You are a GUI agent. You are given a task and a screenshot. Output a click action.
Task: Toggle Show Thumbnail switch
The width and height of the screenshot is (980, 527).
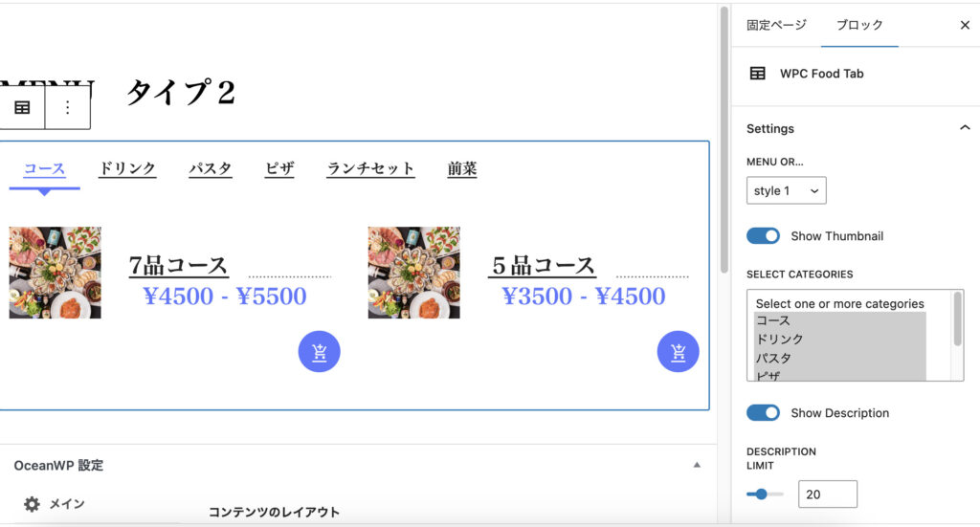pos(763,236)
